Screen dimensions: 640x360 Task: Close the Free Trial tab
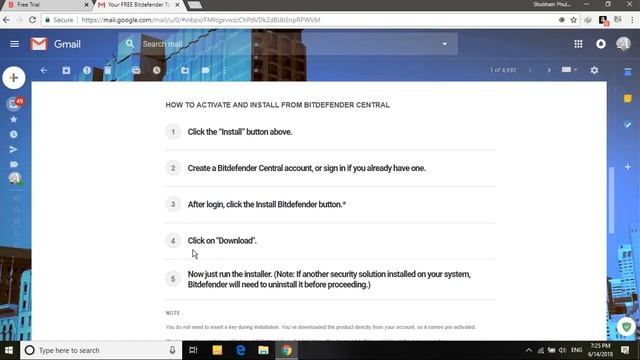click(86, 5)
